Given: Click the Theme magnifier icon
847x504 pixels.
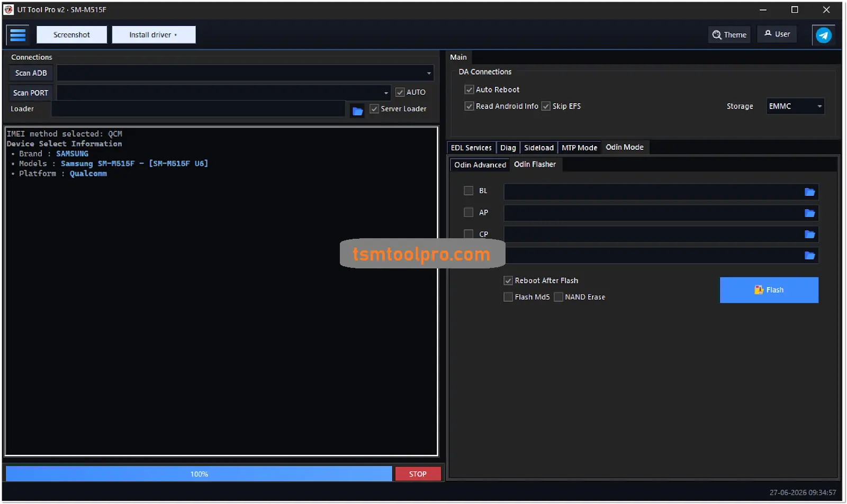Looking at the screenshot, I should [717, 35].
